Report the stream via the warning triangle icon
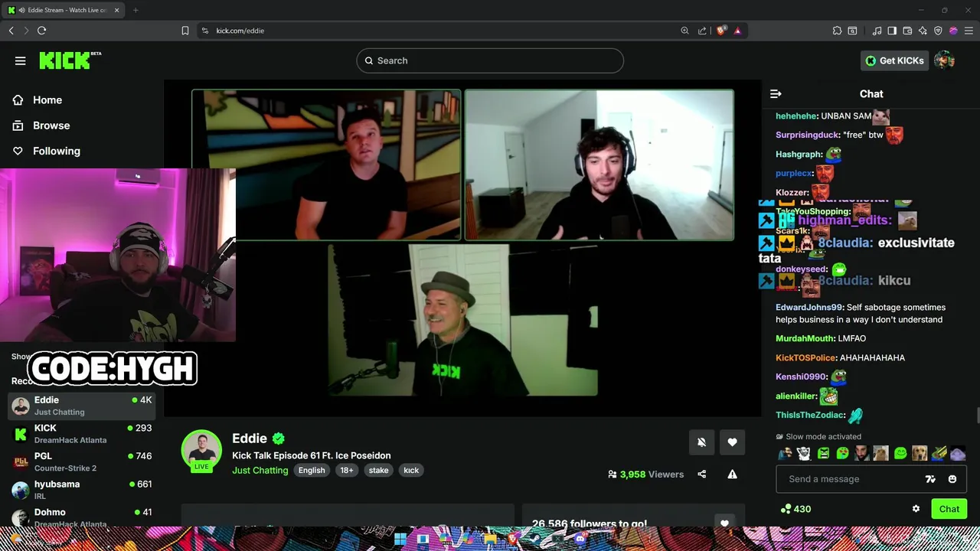 coord(732,474)
